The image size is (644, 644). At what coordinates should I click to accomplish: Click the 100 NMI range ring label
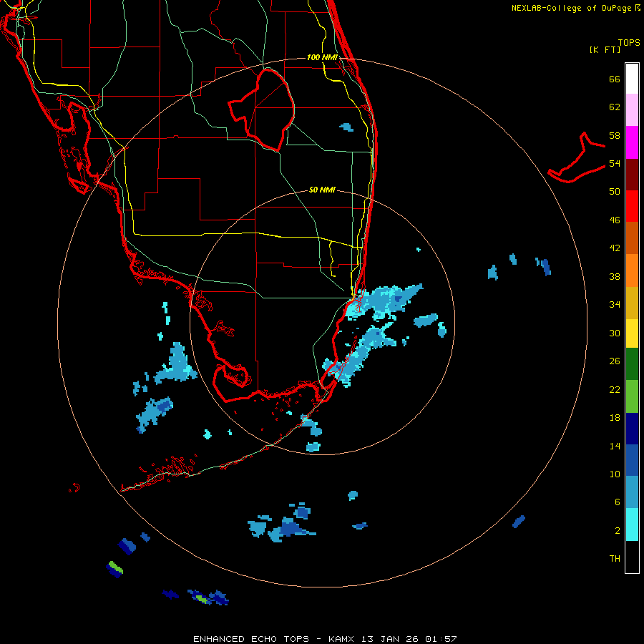pos(322,57)
